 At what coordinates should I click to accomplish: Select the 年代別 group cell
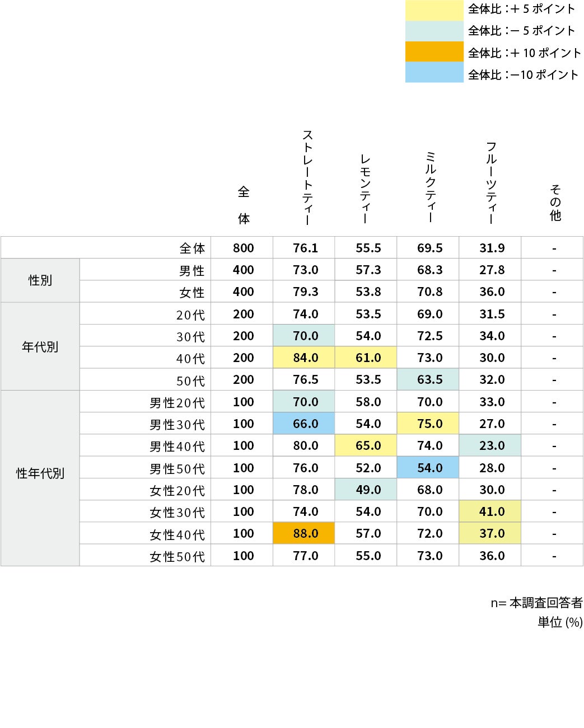tap(40, 346)
